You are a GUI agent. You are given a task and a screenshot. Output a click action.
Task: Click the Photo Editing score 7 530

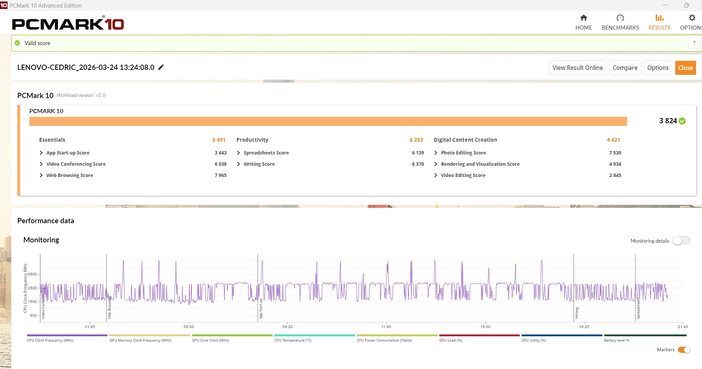click(615, 153)
